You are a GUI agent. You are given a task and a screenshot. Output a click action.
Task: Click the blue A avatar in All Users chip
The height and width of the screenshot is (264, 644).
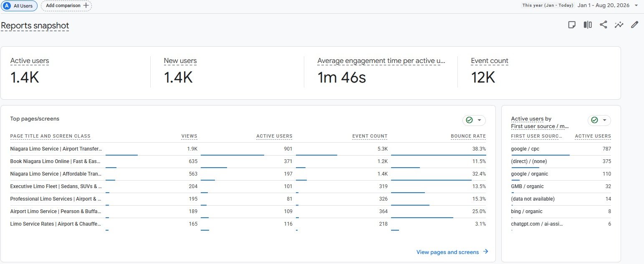(x=7, y=6)
